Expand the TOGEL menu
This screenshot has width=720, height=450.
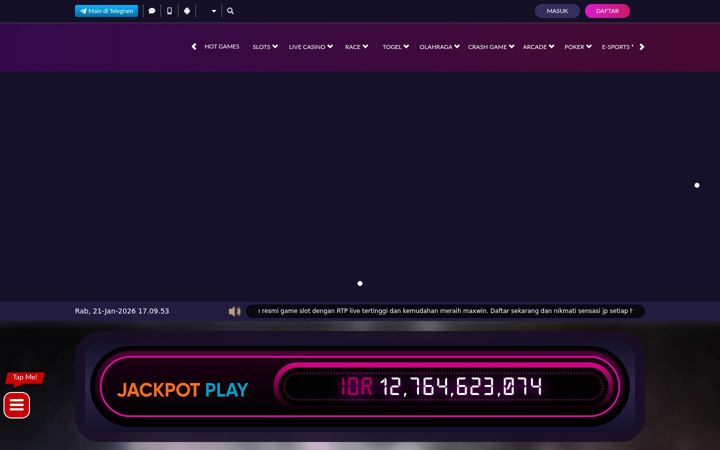coord(395,47)
